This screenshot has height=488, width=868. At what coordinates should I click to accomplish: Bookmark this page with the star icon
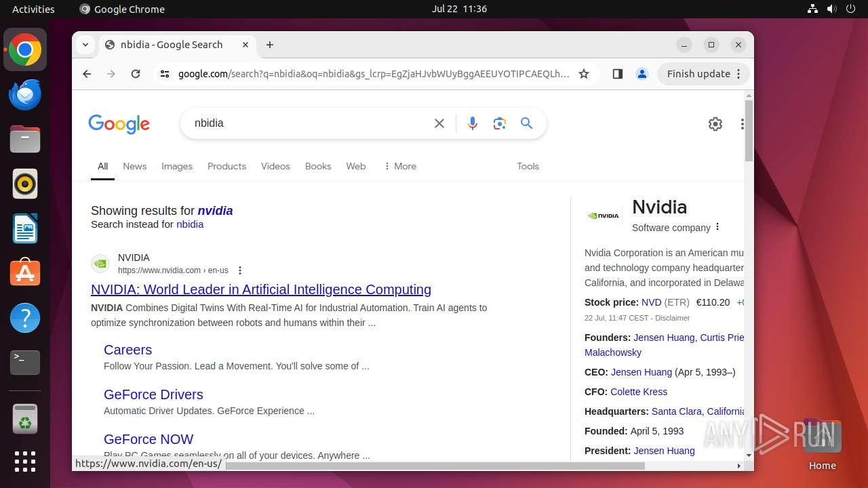pyautogui.click(x=584, y=74)
